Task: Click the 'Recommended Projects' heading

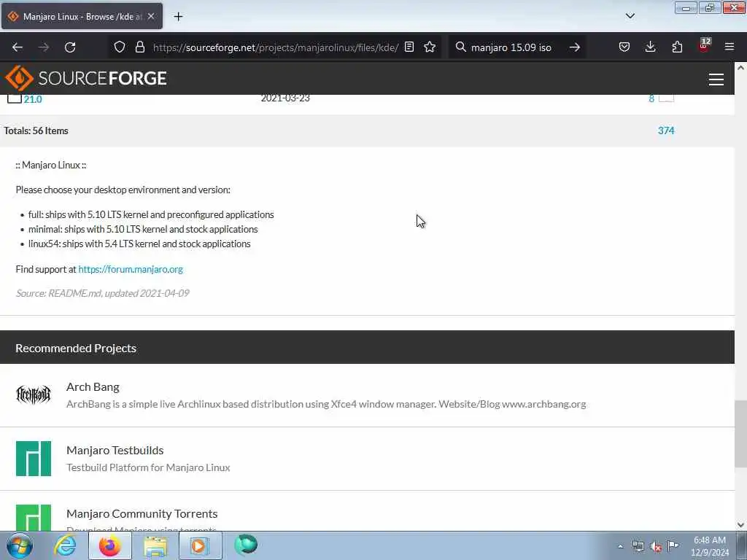Action: tap(76, 348)
